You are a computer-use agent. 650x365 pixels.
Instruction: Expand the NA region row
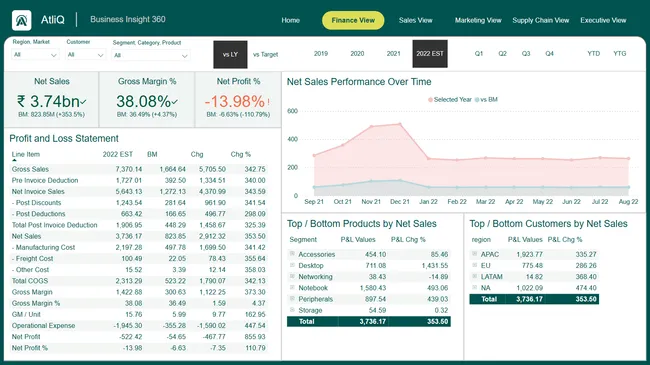click(475, 287)
